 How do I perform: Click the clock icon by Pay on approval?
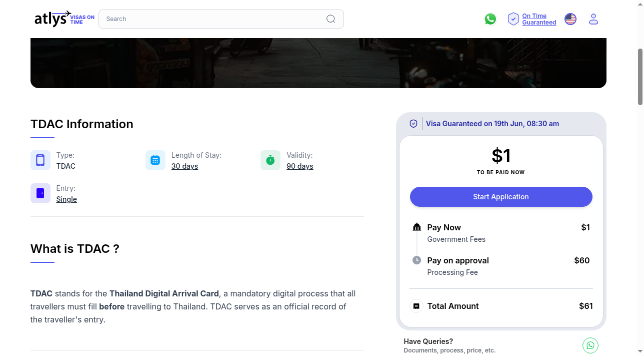coord(417,260)
